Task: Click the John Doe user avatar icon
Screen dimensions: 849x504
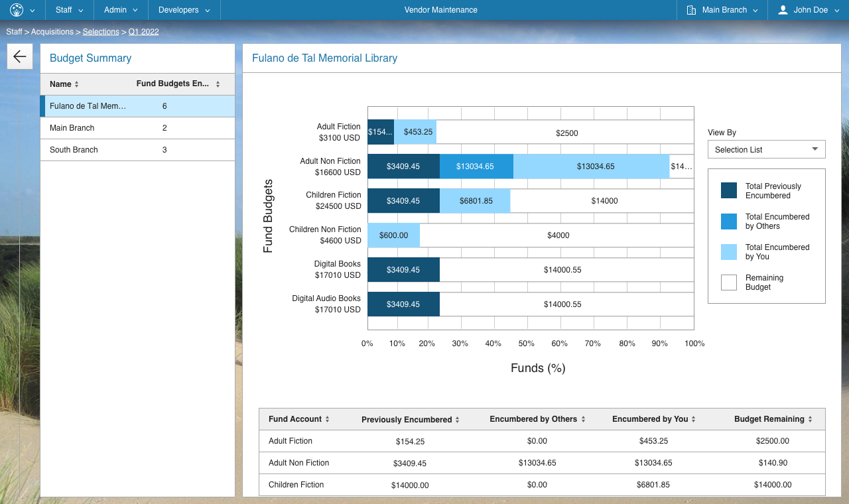Action: (x=783, y=10)
